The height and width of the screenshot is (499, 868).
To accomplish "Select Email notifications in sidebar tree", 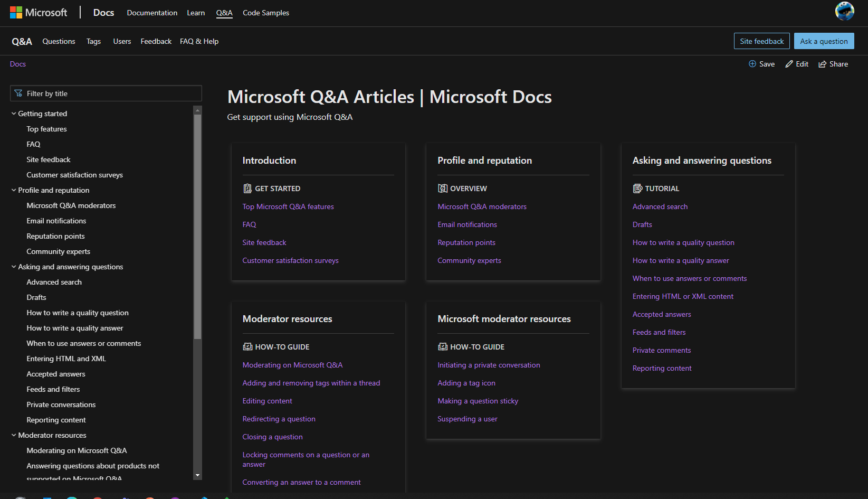I will 56,221.
